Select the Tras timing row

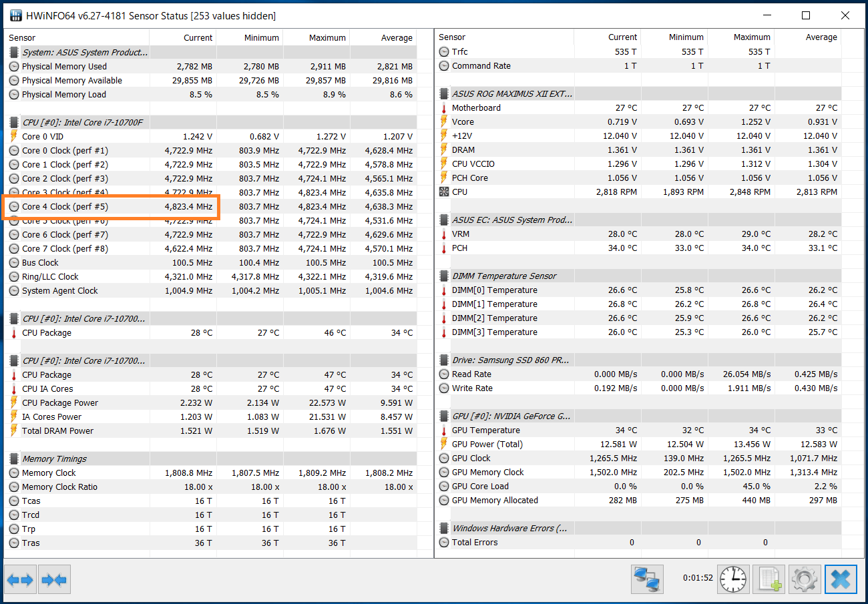point(211,543)
